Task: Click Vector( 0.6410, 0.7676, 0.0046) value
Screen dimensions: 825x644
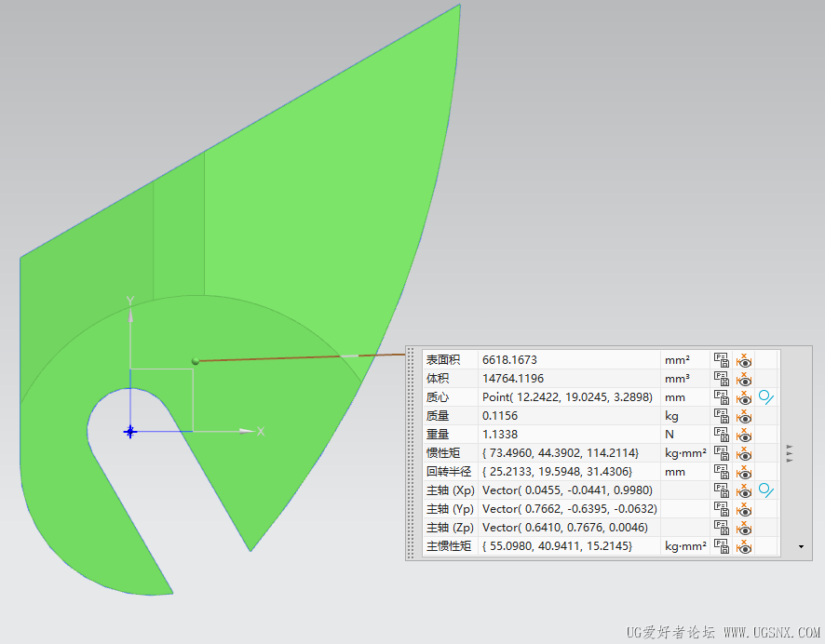Action: coord(565,528)
